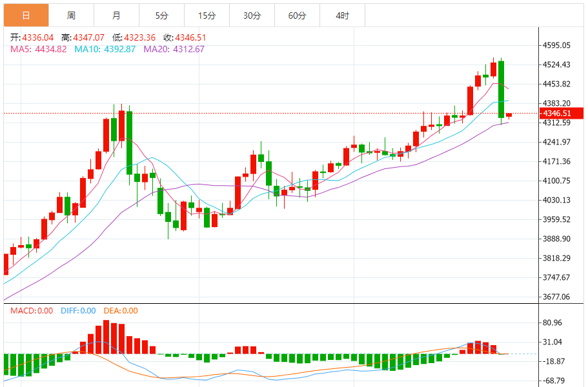Click the 80.96 MACD axis label
Image resolution: width=588 pixels, height=387 pixels.
pos(553,322)
